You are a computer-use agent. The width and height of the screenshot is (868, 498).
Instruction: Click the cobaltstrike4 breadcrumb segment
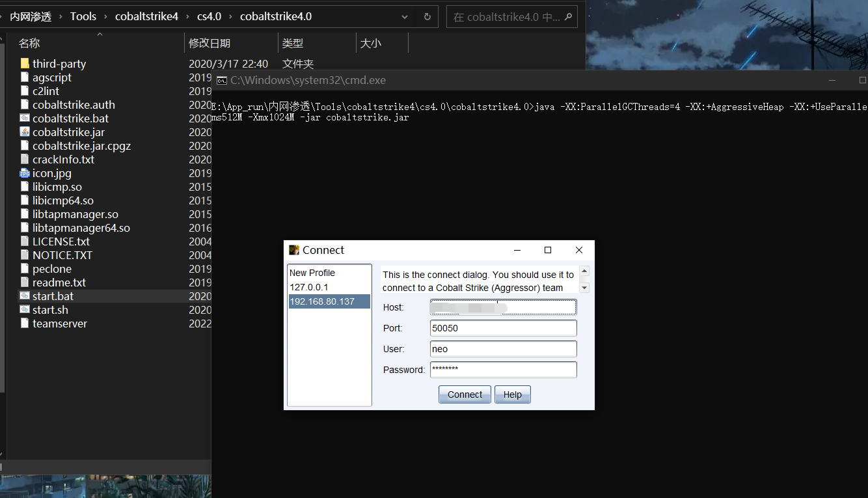(146, 16)
